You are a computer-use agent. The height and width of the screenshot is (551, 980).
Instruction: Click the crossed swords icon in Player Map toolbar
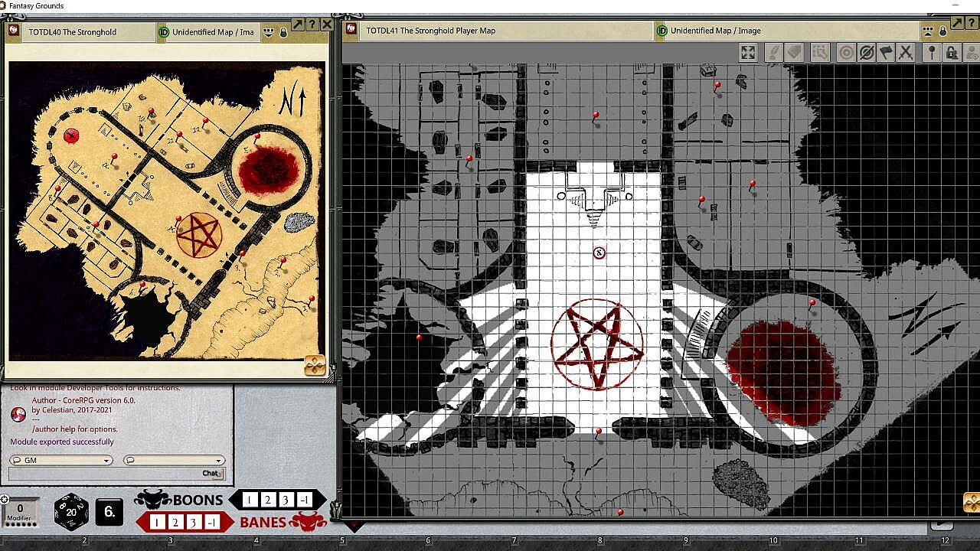(x=906, y=52)
